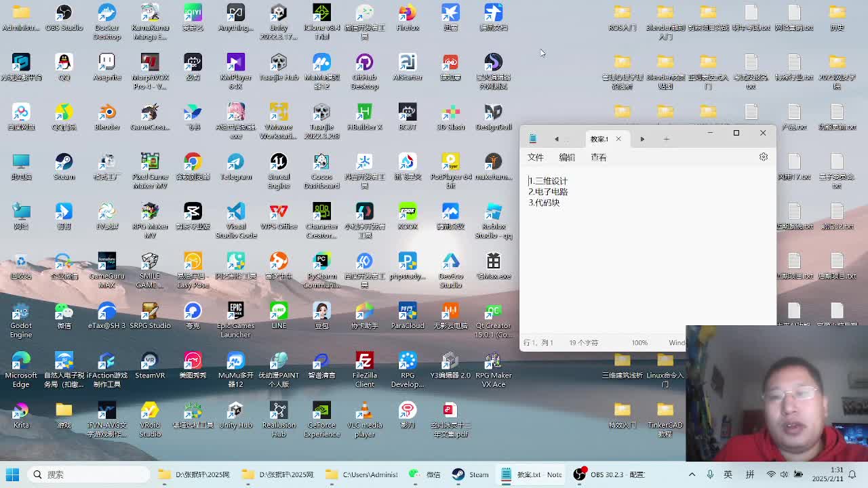Select the ROS入门 folder on desktop

[623, 18]
